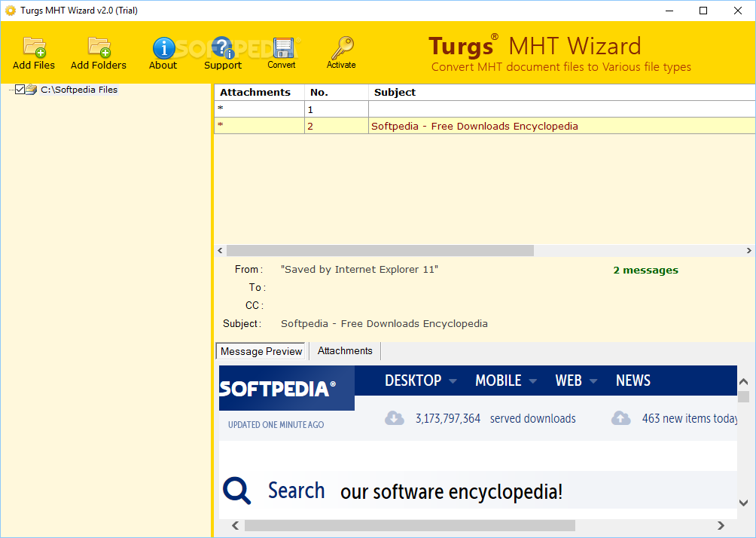Click the Activate key icon
Viewport: 756px width, 538px height.
[343, 47]
